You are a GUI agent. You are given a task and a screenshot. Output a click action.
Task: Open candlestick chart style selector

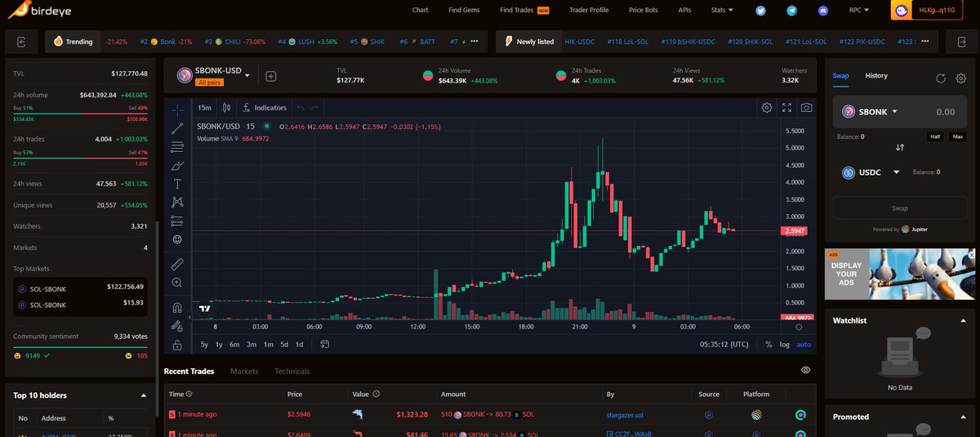[226, 107]
